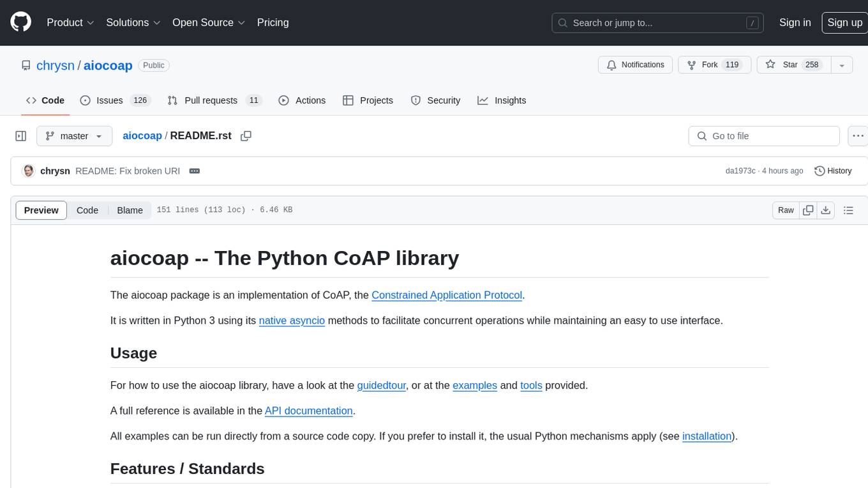Click the Go to file search box
The height and width of the screenshot is (488, 868).
pos(764,136)
